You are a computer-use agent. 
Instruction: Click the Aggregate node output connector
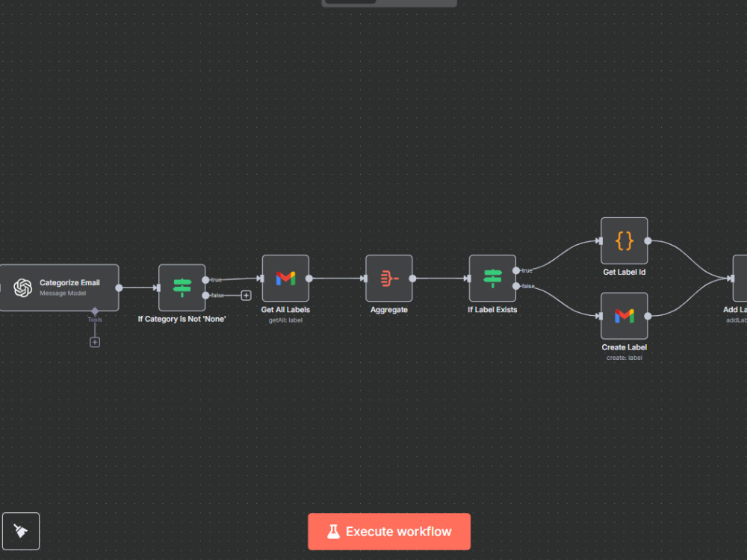[x=412, y=279]
